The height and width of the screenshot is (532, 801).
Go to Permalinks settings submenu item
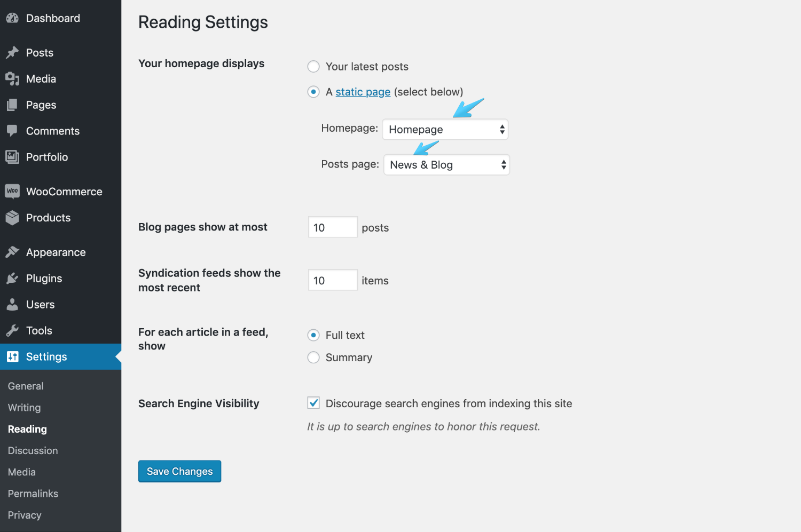click(x=33, y=494)
